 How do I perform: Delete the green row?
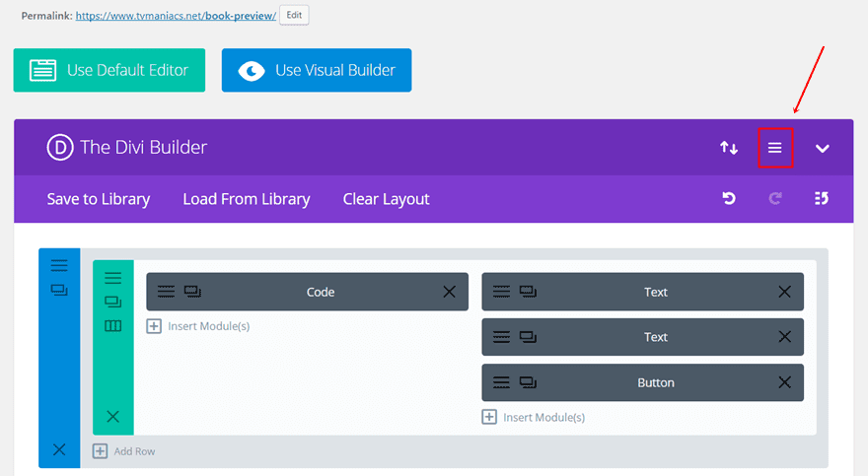[x=112, y=416]
